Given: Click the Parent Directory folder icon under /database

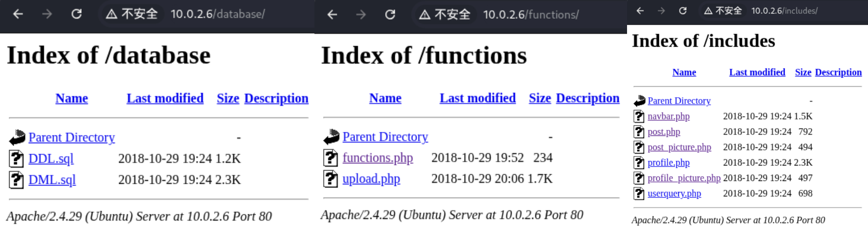Looking at the screenshot, I should point(17,137).
